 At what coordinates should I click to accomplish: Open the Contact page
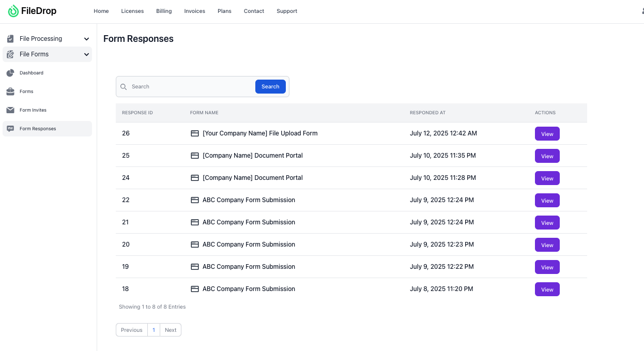pyautogui.click(x=254, y=11)
